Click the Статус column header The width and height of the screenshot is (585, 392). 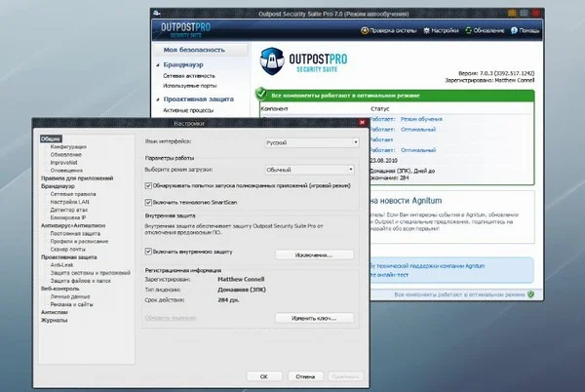[x=380, y=108]
